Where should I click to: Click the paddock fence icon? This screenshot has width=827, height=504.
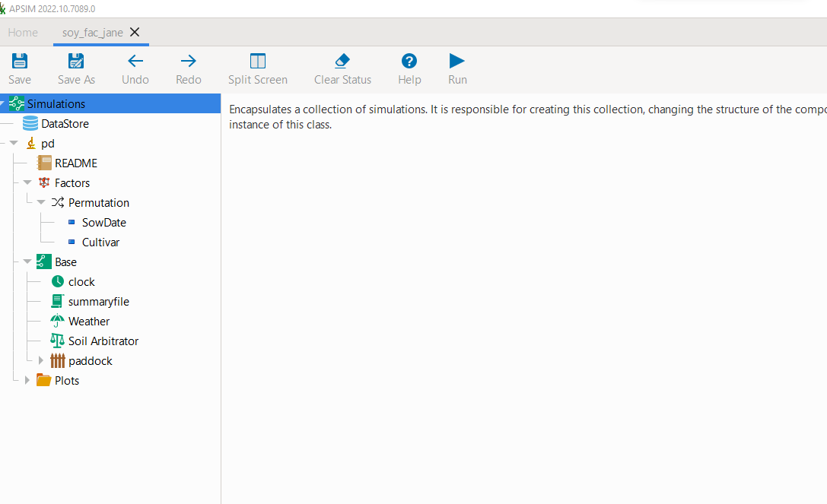tap(57, 360)
